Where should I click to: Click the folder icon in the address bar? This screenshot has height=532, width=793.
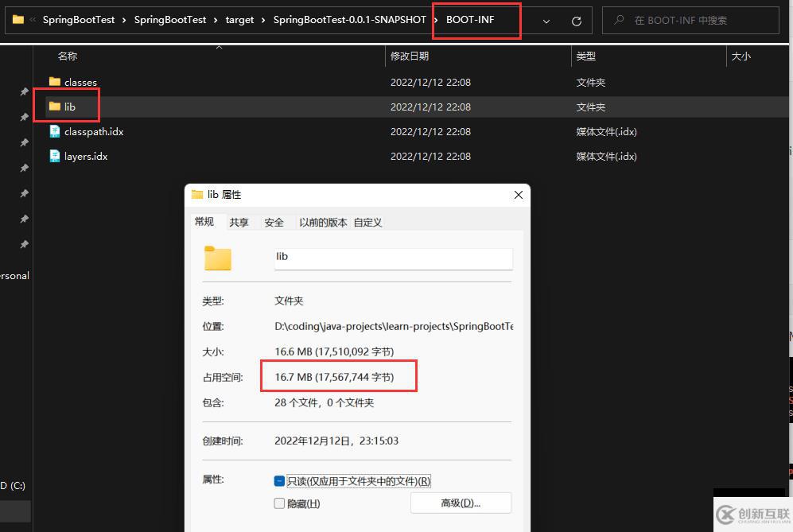pyautogui.click(x=18, y=20)
